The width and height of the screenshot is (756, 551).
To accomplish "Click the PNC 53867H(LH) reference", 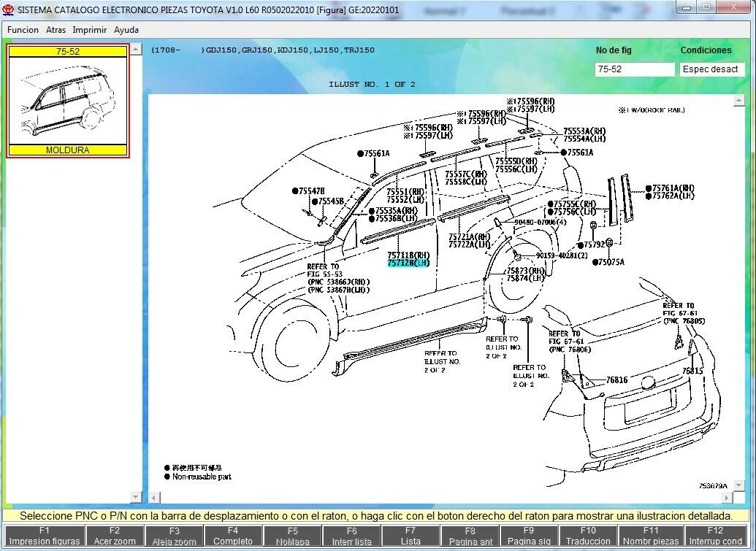I will pos(339,290).
